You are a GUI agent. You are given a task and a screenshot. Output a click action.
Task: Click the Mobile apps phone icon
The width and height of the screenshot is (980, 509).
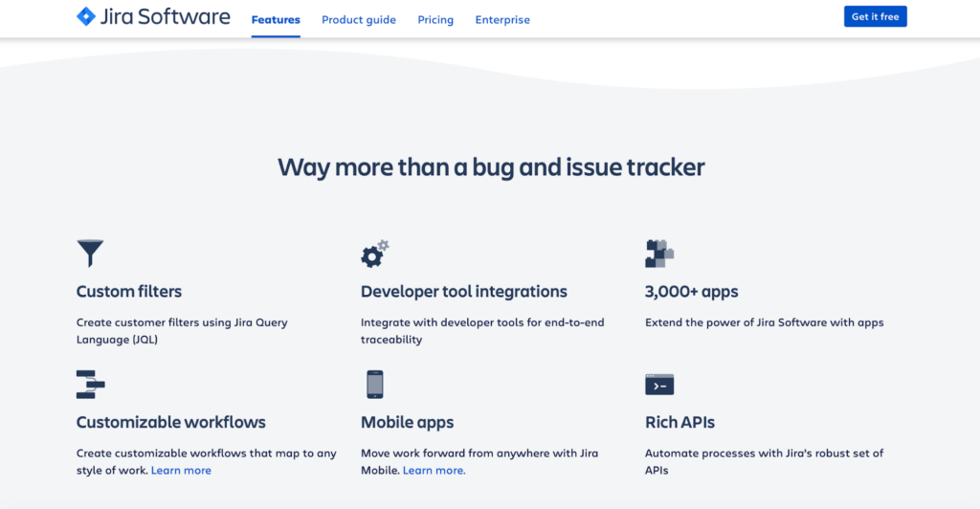[x=375, y=384]
